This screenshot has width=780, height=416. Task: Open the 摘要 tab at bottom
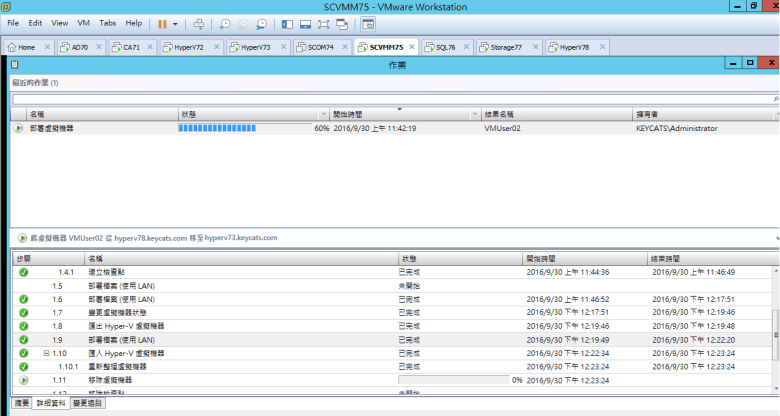pos(18,403)
